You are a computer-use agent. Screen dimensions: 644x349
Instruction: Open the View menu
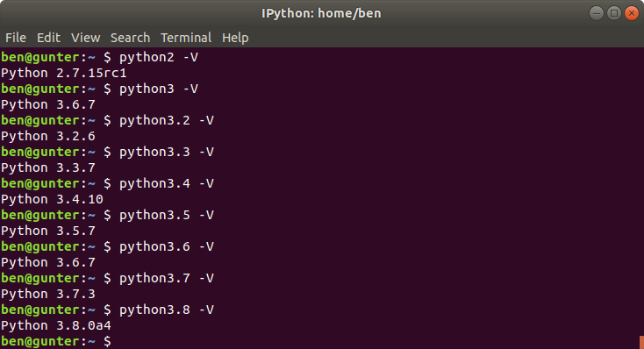point(85,38)
